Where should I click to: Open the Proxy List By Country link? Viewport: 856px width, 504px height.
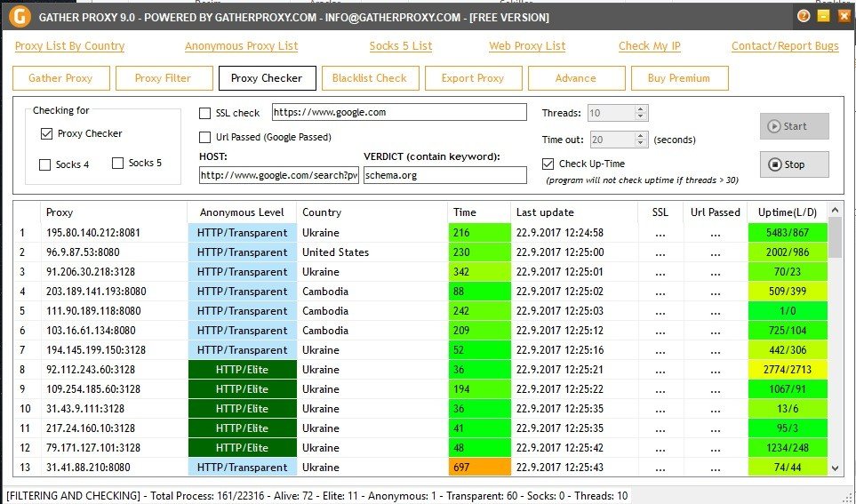[x=70, y=46]
